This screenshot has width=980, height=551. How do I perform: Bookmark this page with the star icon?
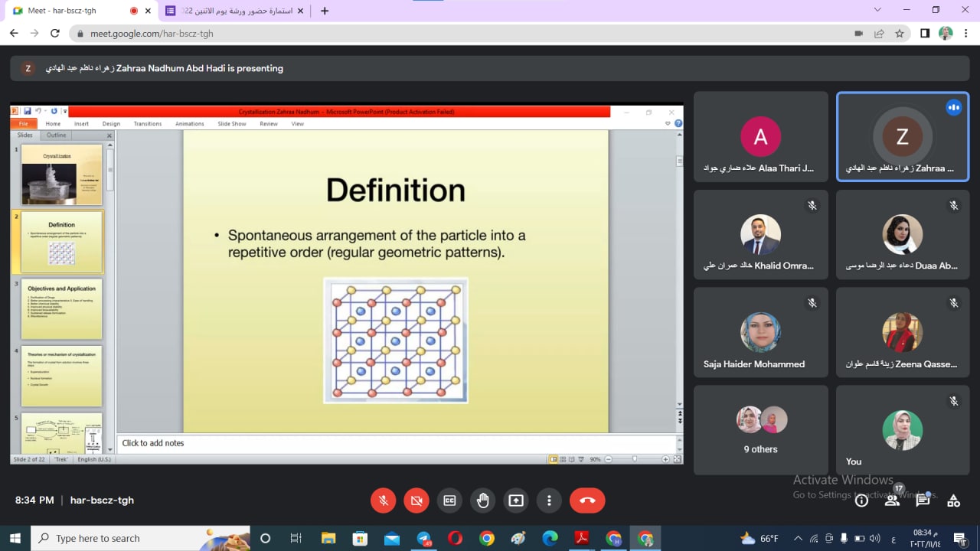click(x=900, y=34)
